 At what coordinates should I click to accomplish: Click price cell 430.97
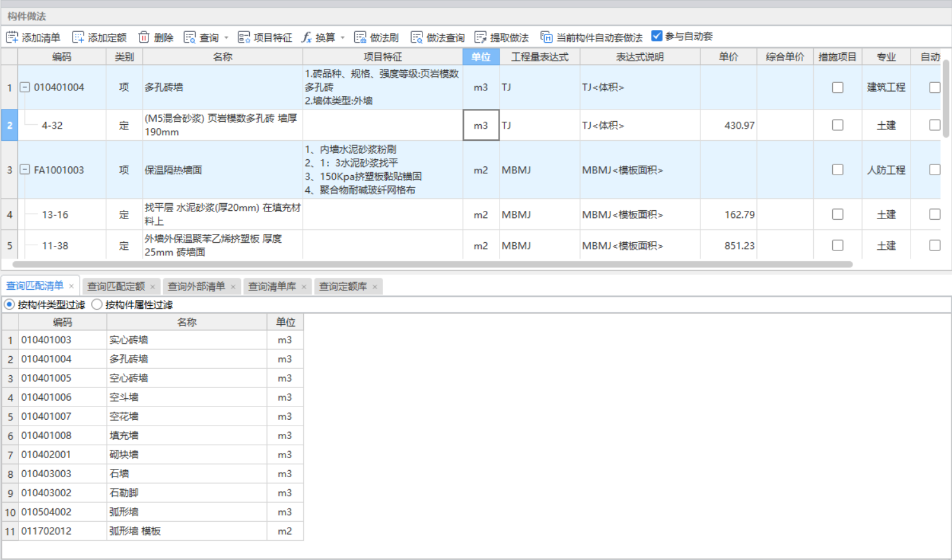(x=728, y=125)
